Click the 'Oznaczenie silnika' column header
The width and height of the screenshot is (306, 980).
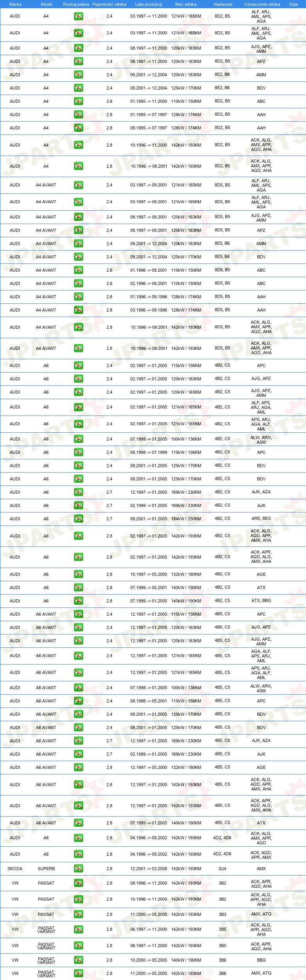pyautogui.click(x=262, y=4)
